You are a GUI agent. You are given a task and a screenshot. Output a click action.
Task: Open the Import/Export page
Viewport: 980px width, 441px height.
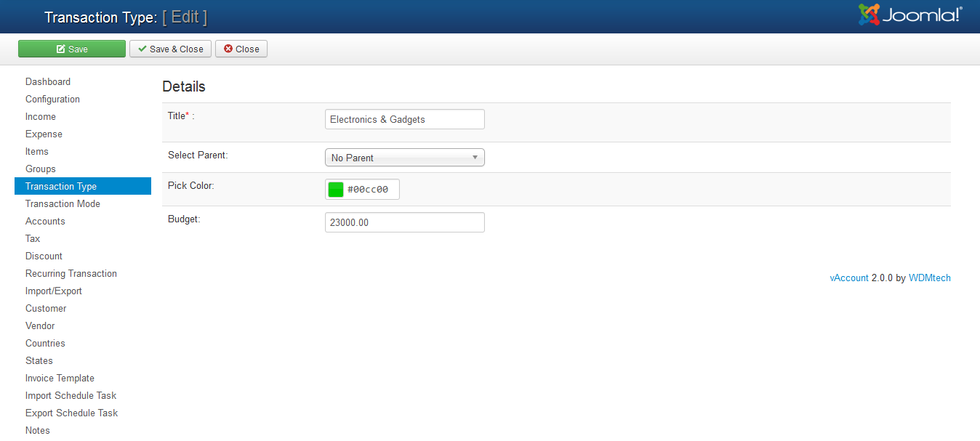[x=54, y=291]
